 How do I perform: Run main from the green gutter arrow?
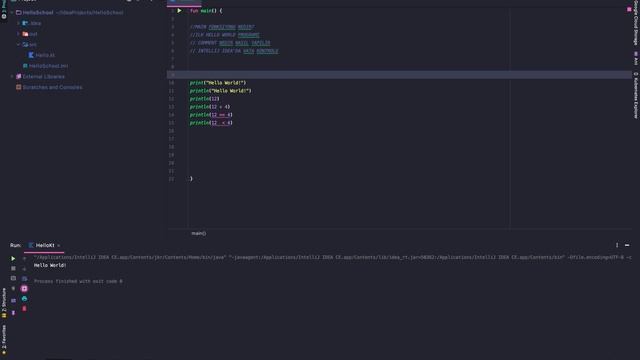coord(179,11)
